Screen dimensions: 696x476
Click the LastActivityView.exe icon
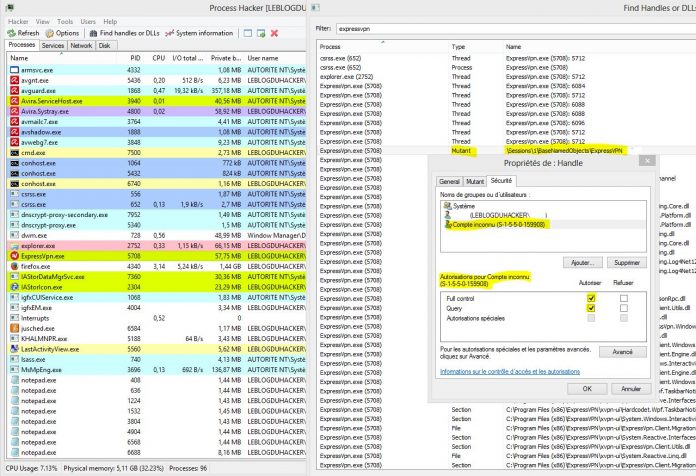[x=14, y=349]
